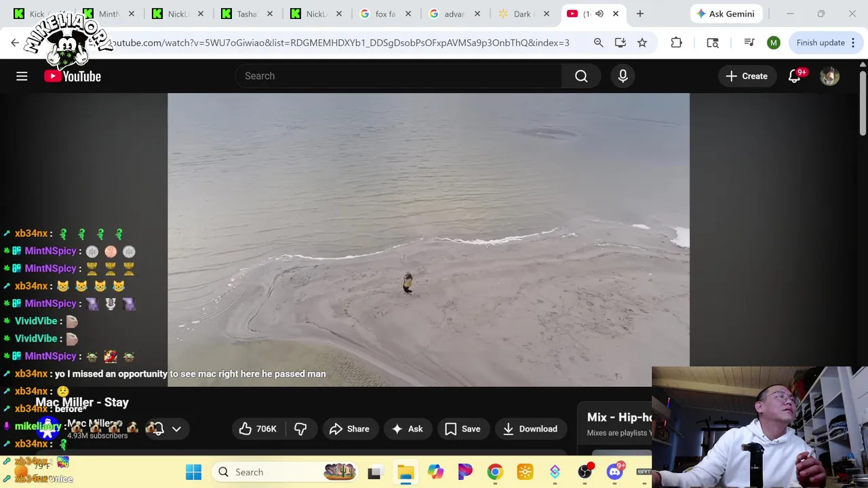Click the install app icon in address bar
Viewport: 868px width, 488px height.
(620, 43)
